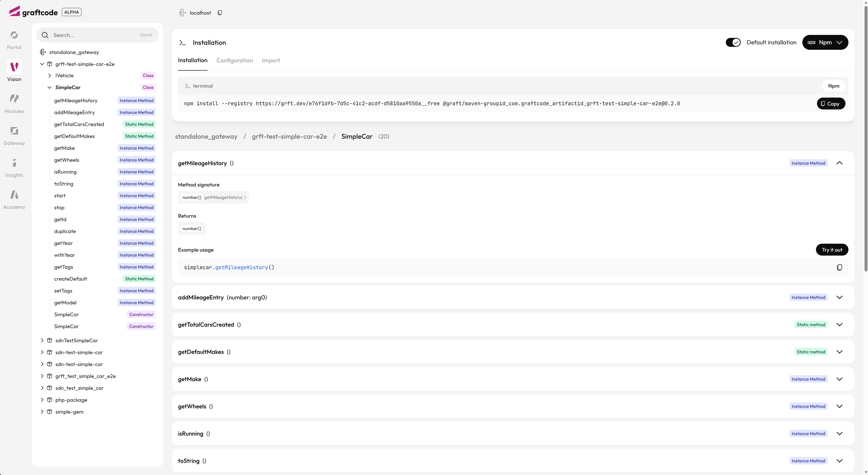This screenshot has width=868, height=475.
Task: Collapse the getMileageHistory method panel
Action: (839, 163)
